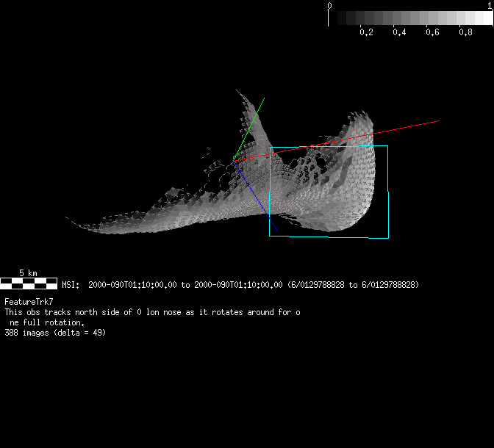The height and width of the screenshot is (448, 494).
Task: Click the cyan footprint rectangle's right edge
Action: click(x=387, y=191)
